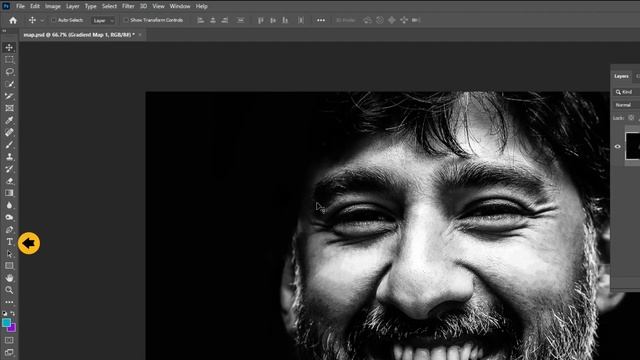
Task: Open more align and distribute options
Action: (x=321, y=20)
